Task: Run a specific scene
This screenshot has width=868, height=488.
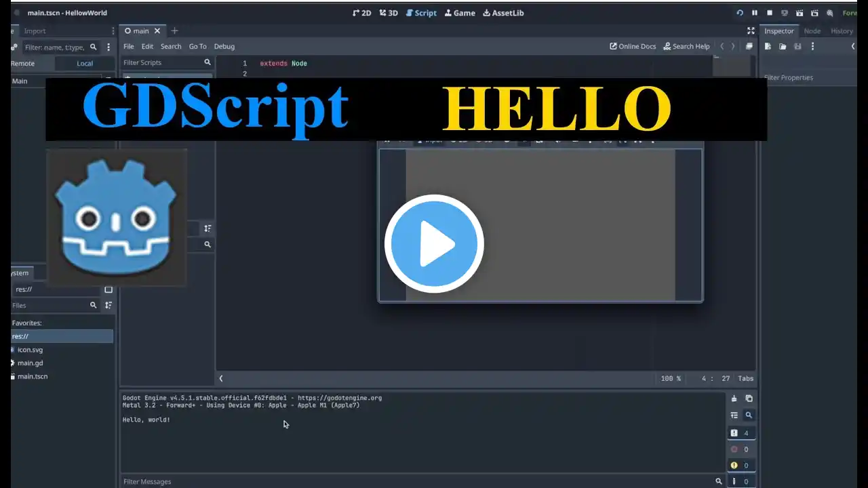Action: (814, 13)
